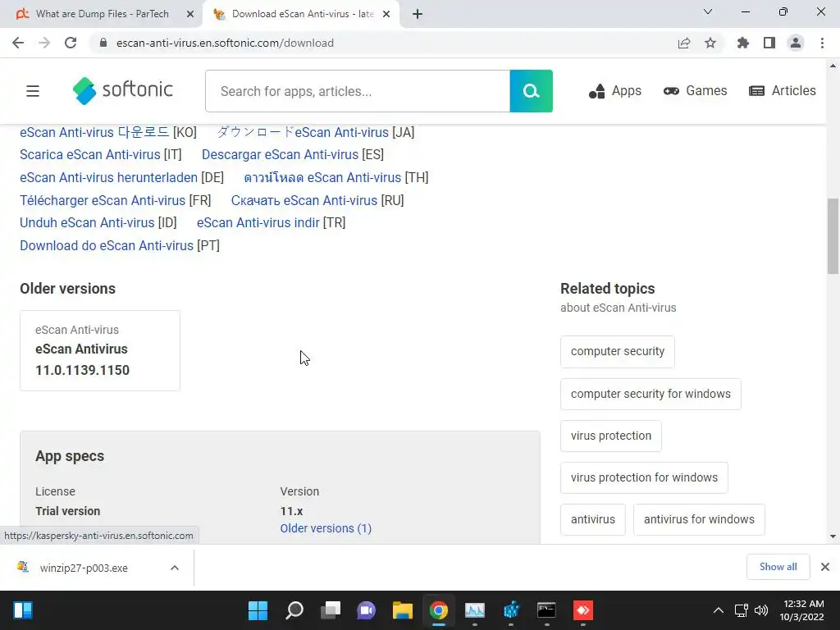Select virus protection for windows tag
The image size is (840, 630).
point(644,478)
